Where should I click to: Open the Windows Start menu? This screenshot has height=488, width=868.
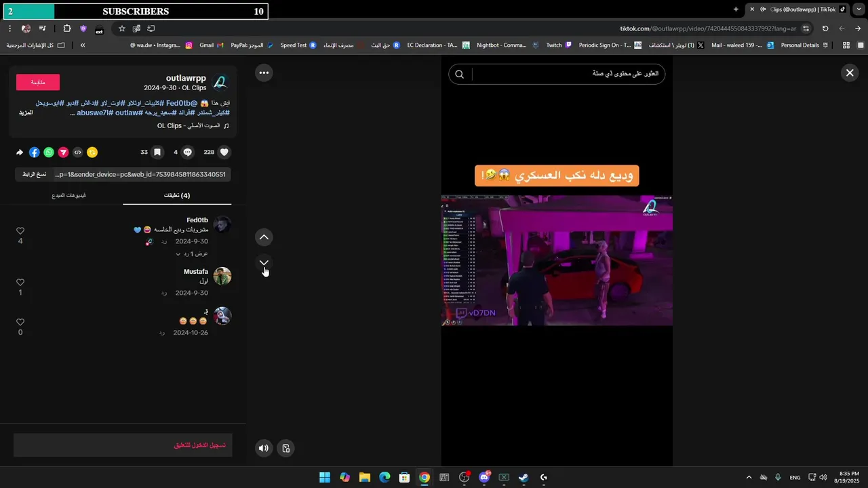(325, 477)
